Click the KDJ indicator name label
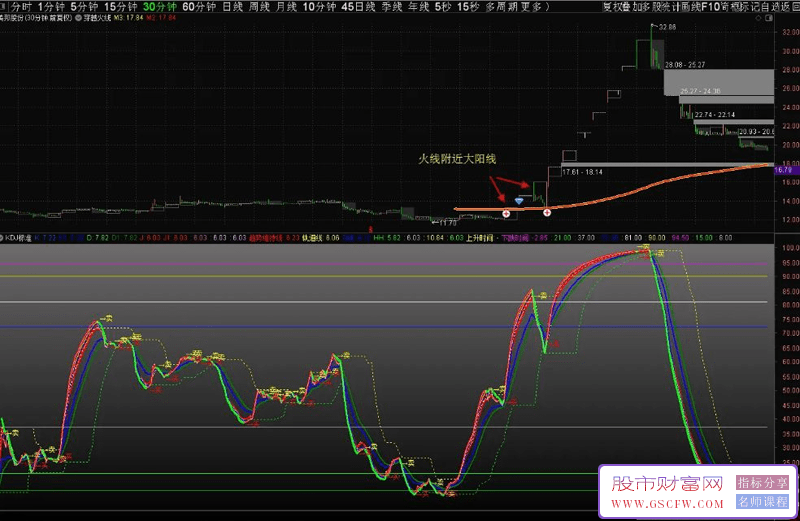This screenshot has height=521, width=800. (x=18, y=238)
